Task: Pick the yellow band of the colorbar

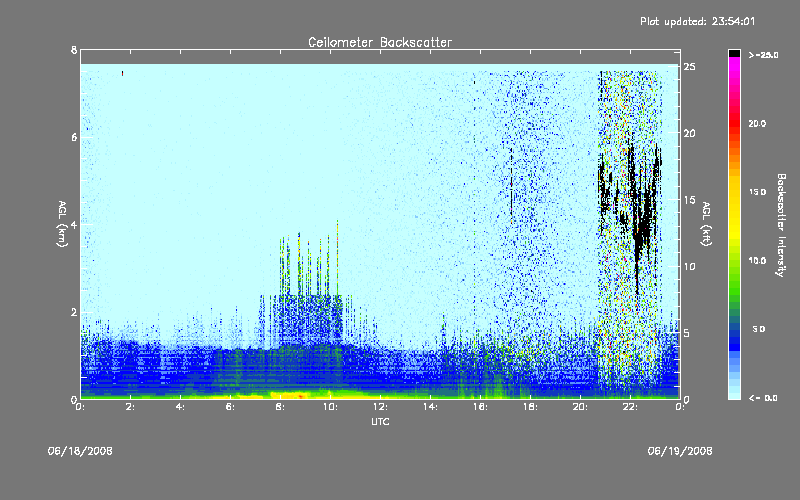Action: [x=734, y=207]
